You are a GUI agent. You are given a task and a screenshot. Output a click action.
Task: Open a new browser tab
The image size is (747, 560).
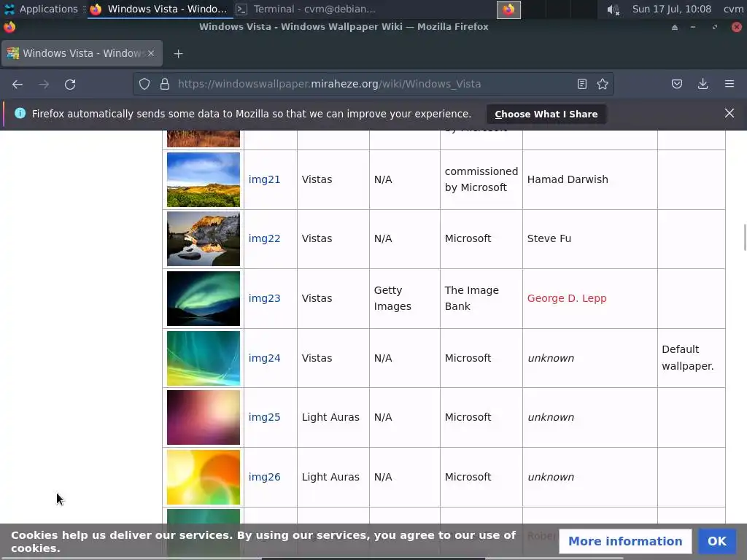tap(178, 54)
